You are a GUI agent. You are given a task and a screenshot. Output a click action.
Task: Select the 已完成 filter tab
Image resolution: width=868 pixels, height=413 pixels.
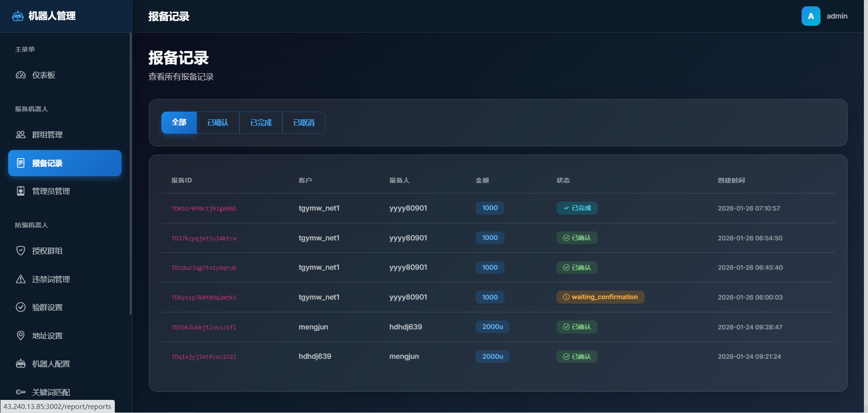coord(261,122)
